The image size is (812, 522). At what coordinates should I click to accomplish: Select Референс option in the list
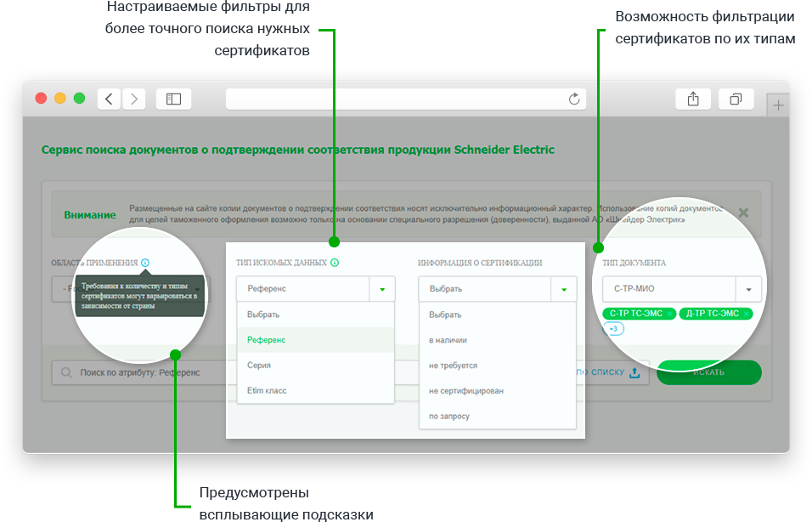315,340
